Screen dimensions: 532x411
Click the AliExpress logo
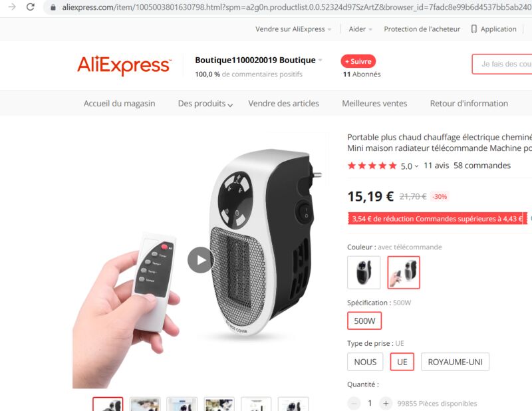pyautogui.click(x=124, y=65)
